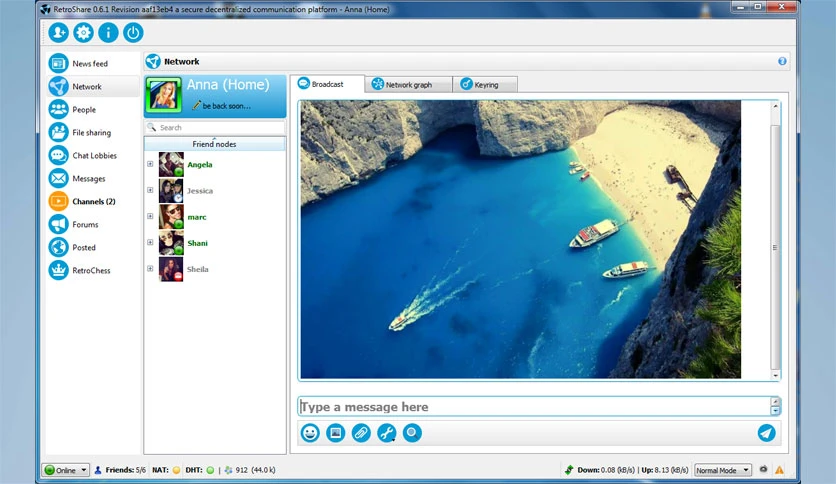Open the emoticon smiley picker
Image resolution: width=836 pixels, height=484 pixels.
pos(310,433)
